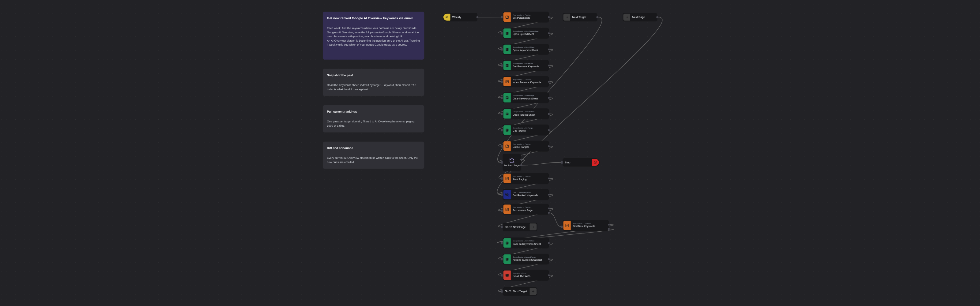Click the Next Page label arrow icon

(627, 17)
